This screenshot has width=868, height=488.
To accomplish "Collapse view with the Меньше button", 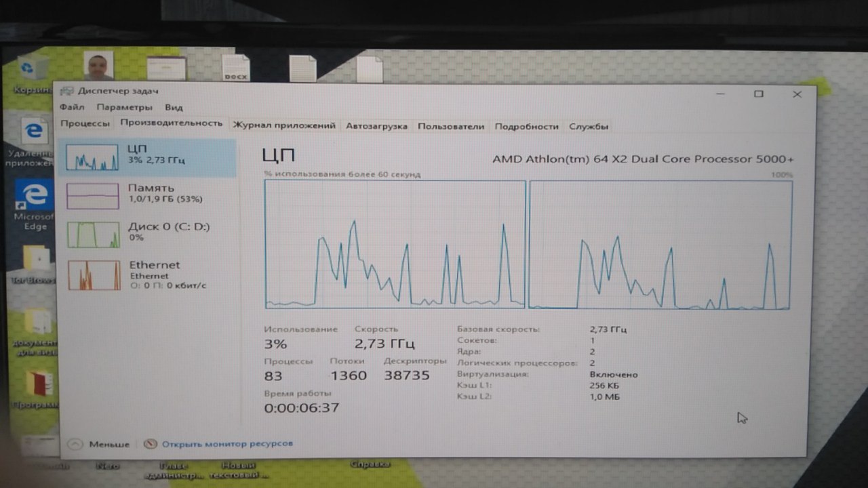I will (99, 444).
